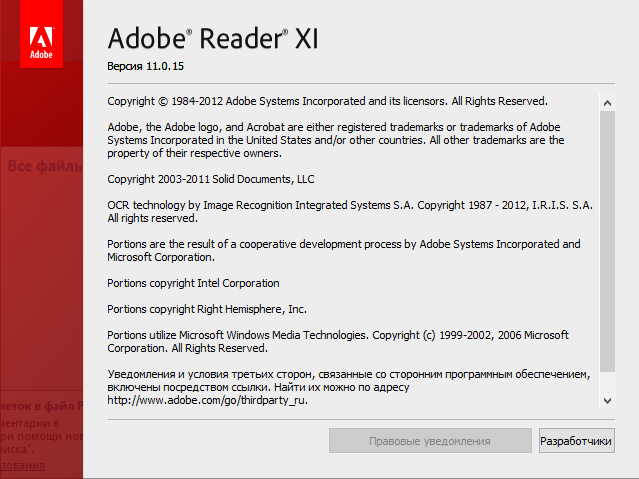Click the underlined link in dimmed left panel
This screenshot has width=639, height=479.
pos(22,466)
